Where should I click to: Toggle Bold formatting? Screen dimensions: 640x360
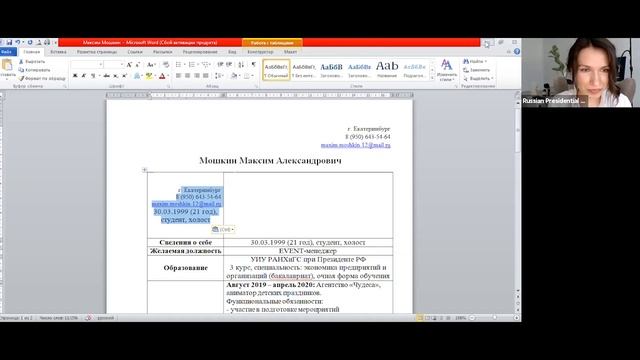pos(75,76)
